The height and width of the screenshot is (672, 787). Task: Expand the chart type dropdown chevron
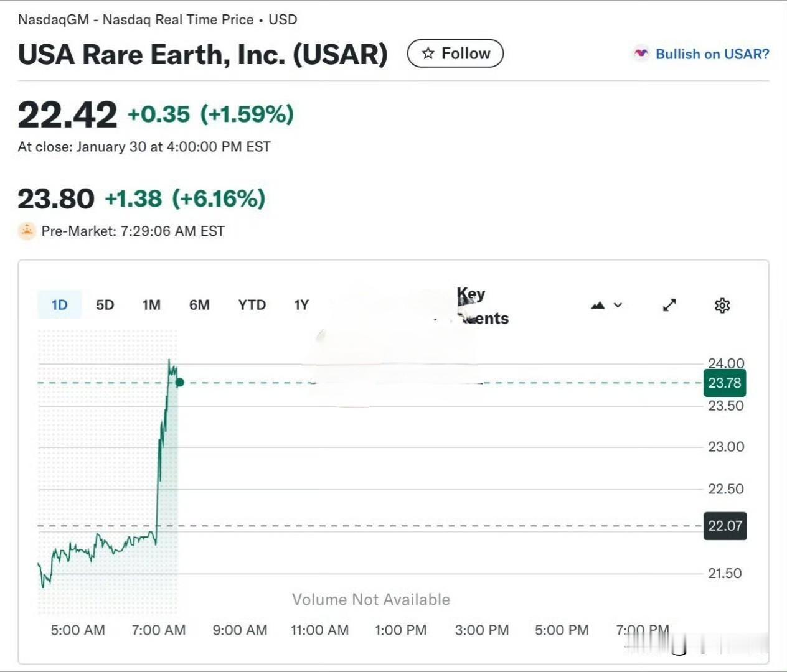618,305
